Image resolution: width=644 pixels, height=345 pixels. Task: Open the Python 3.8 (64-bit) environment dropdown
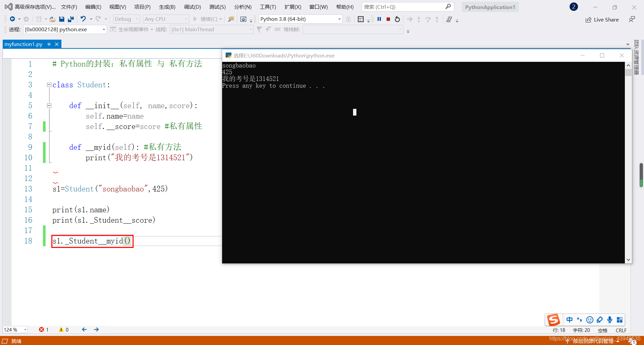point(300,19)
